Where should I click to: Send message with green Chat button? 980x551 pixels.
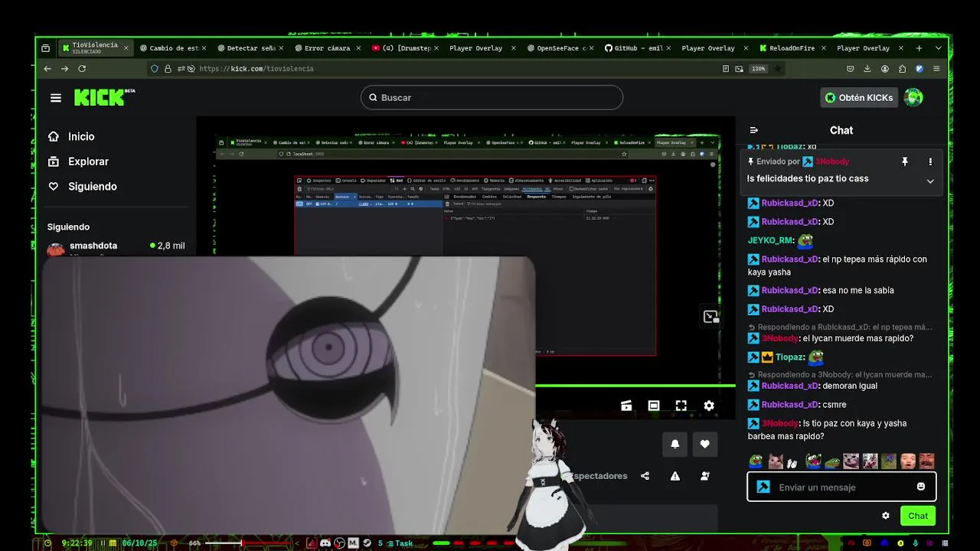[918, 516]
